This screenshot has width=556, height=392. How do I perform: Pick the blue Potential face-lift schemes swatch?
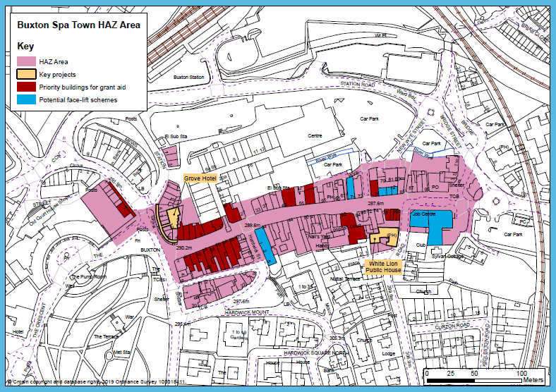(27, 99)
